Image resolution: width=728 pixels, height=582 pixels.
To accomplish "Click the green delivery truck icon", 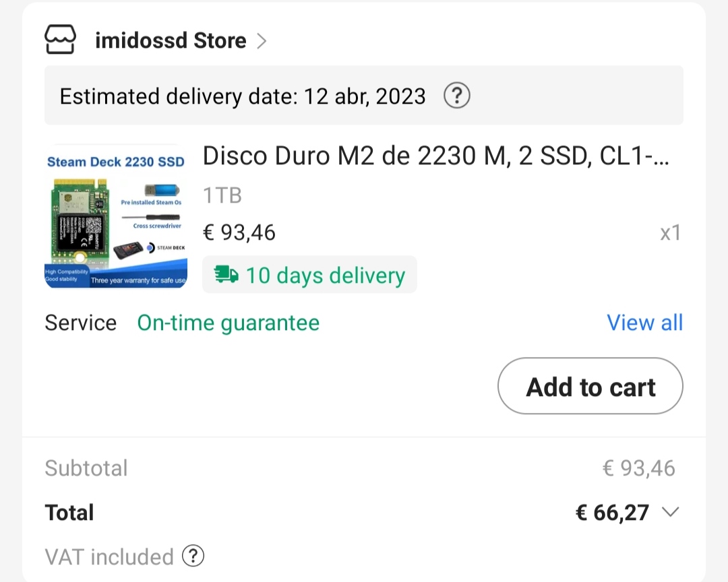I will tap(226, 275).
